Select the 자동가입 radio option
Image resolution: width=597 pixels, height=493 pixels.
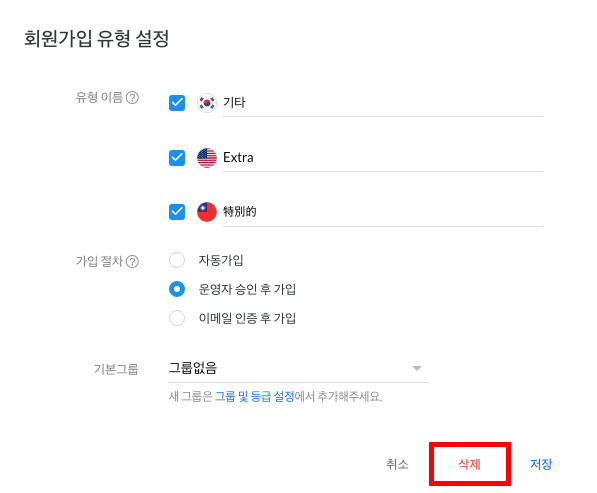[177, 260]
